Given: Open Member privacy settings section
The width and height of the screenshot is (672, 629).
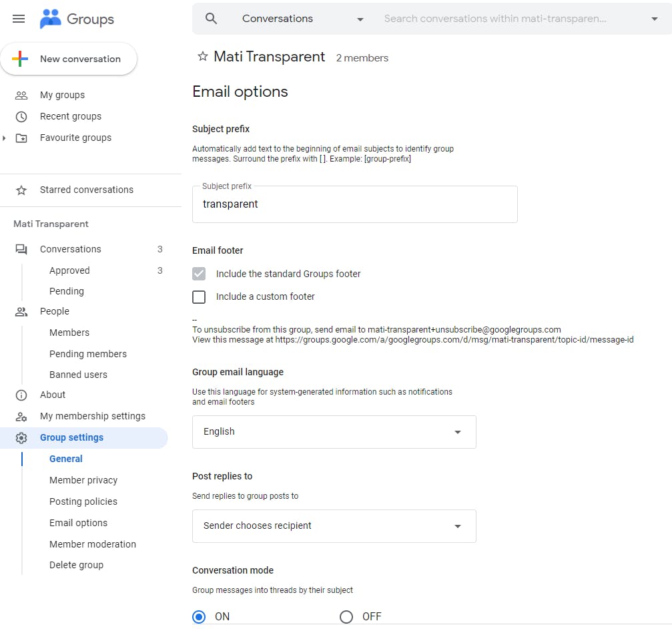Looking at the screenshot, I should (x=83, y=480).
